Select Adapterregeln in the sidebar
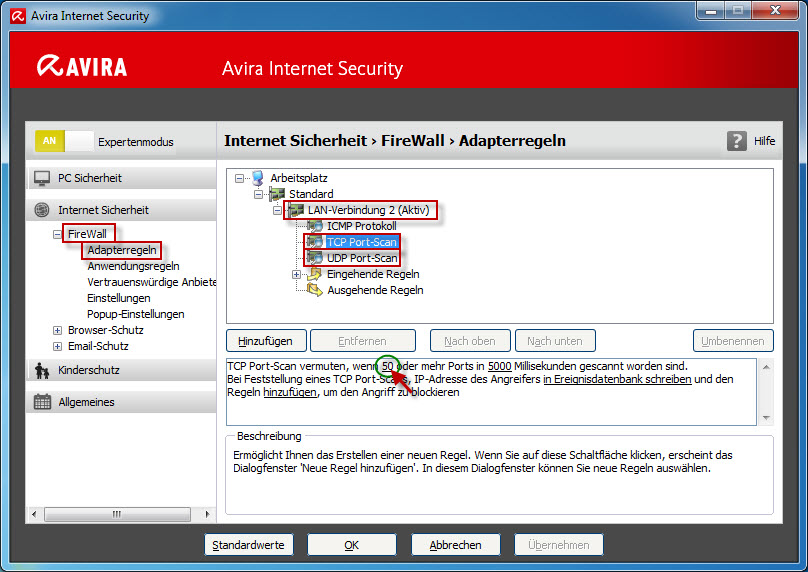Viewport: 808px width, 572px height. pyautogui.click(x=122, y=250)
